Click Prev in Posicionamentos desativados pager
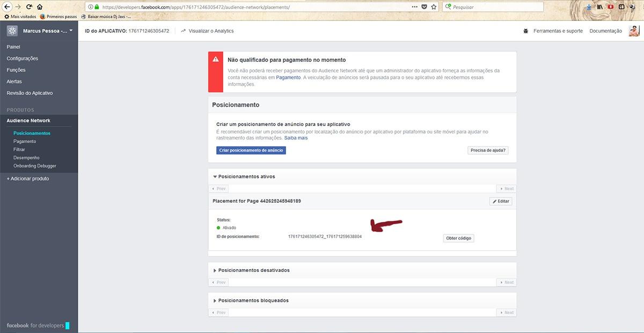 click(219, 282)
